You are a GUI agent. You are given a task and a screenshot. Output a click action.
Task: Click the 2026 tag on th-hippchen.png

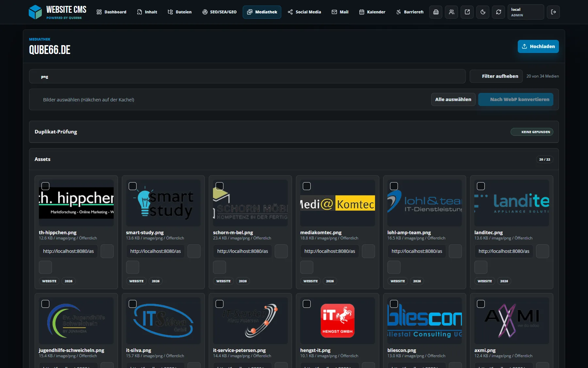(x=69, y=281)
